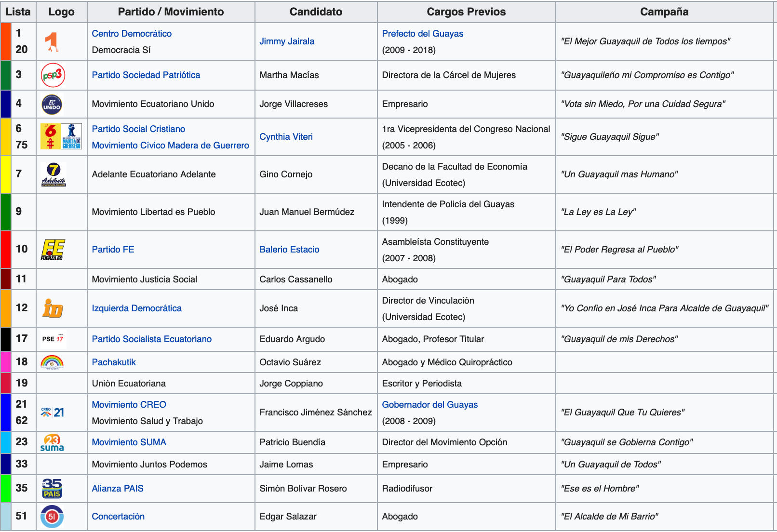777x532 pixels.
Task: Select candidate name Jorge Coppiano
Action: pyautogui.click(x=291, y=384)
